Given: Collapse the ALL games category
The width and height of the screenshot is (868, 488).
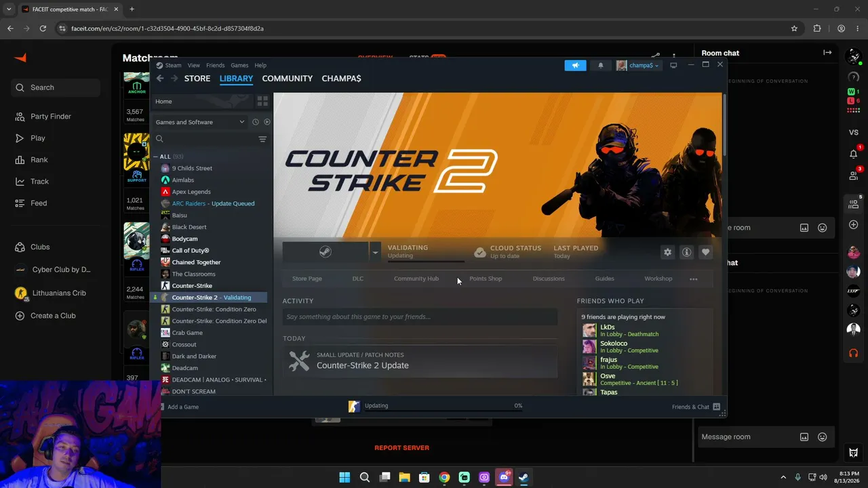Looking at the screenshot, I should [x=155, y=157].
